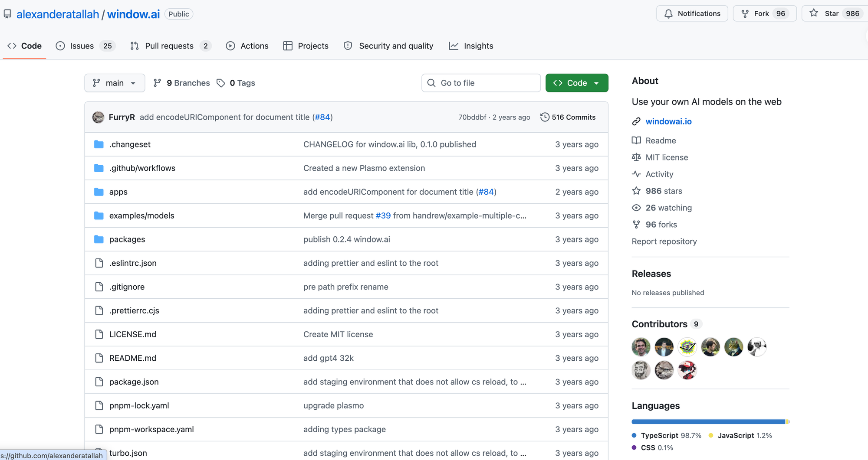Image resolution: width=868 pixels, height=460 pixels.
Task: Click the repository icon beside alexanderatallah
Action: [x=7, y=14]
